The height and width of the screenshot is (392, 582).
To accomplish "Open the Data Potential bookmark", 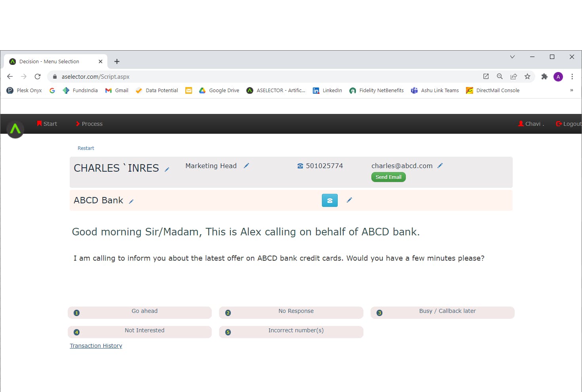I will (157, 90).
